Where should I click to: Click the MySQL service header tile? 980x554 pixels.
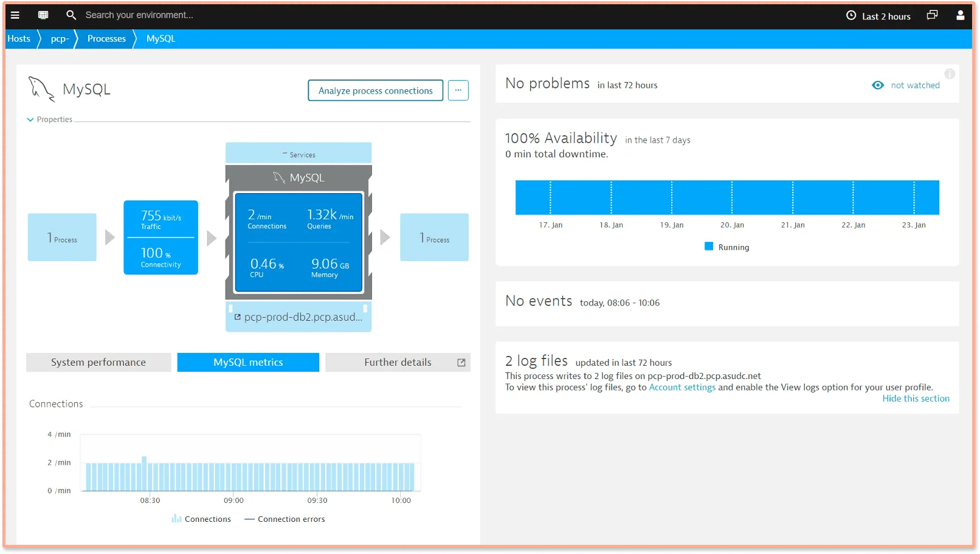pyautogui.click(x=298, y=178)
